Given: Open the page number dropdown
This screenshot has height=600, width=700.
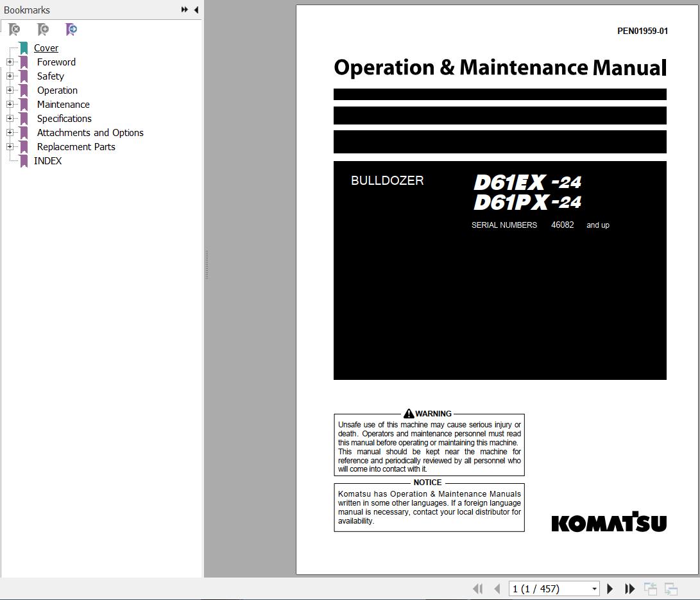Looking at the screenshot, I should pos(594,588).
